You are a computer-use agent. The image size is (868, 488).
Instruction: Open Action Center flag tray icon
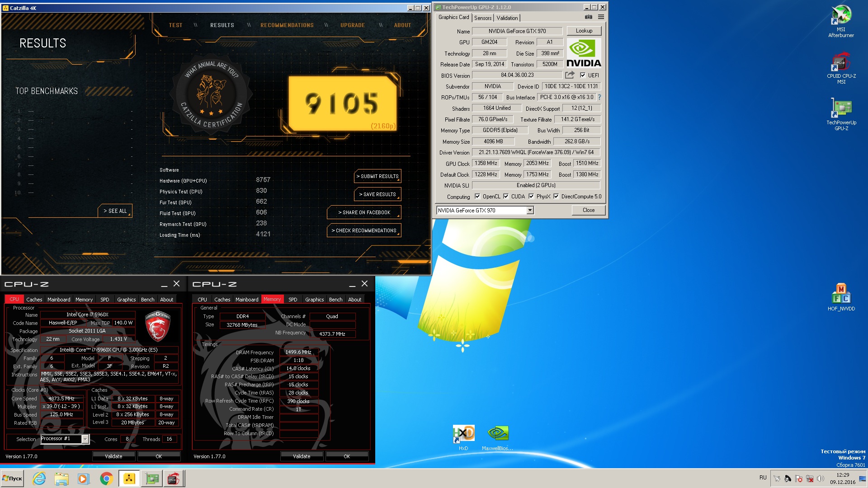point(799,479)
